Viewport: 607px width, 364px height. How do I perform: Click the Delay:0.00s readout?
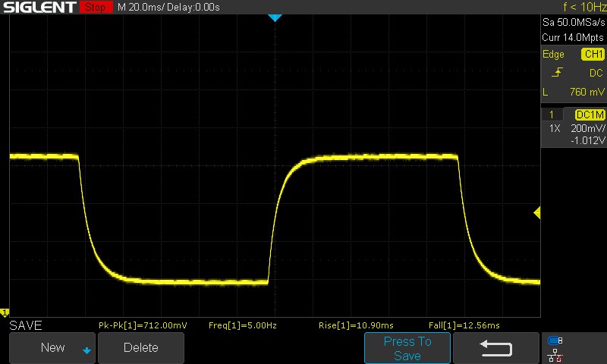[193, 7]
